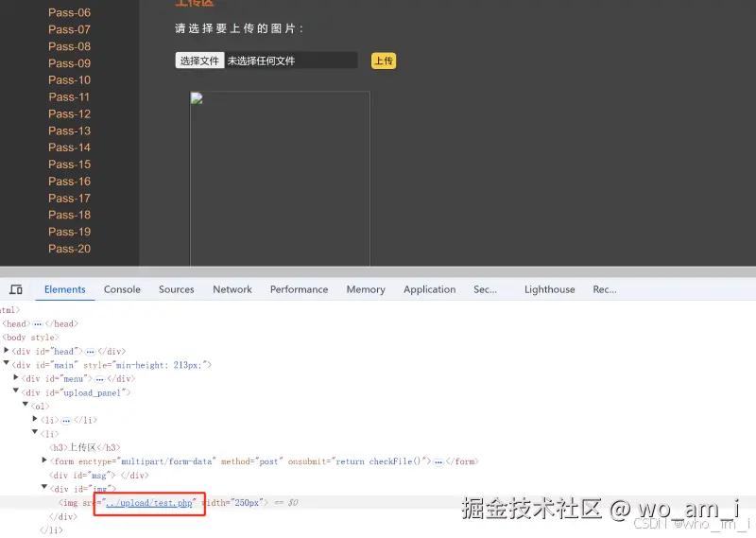
Task: Click the 选择文件 choose file button
Action: coord(199,61)
